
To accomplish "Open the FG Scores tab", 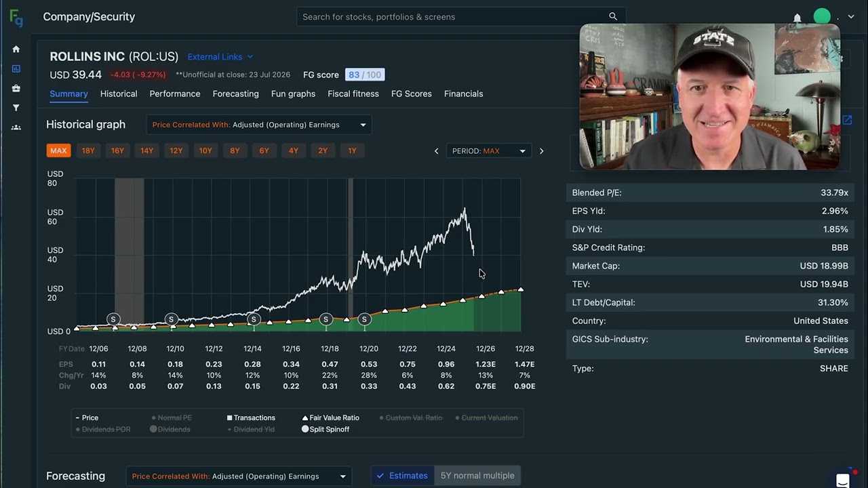I will click(x=412, y=94).
